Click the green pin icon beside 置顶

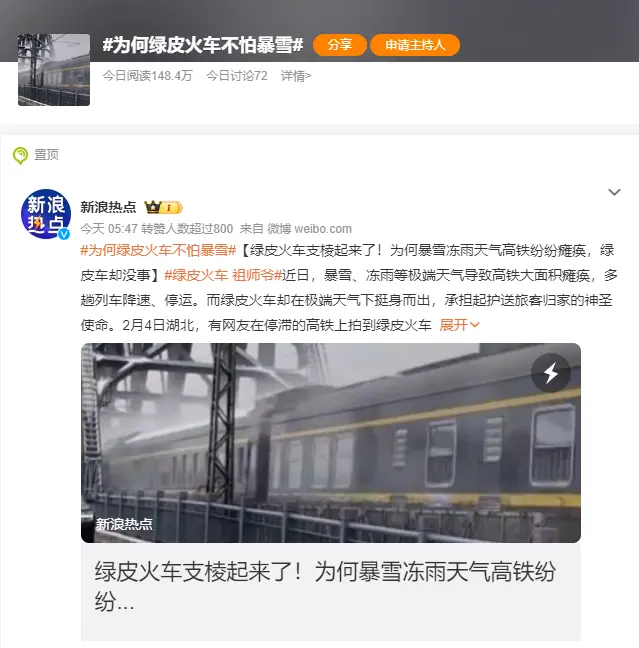pyautogui.click(x=20, y=156)
